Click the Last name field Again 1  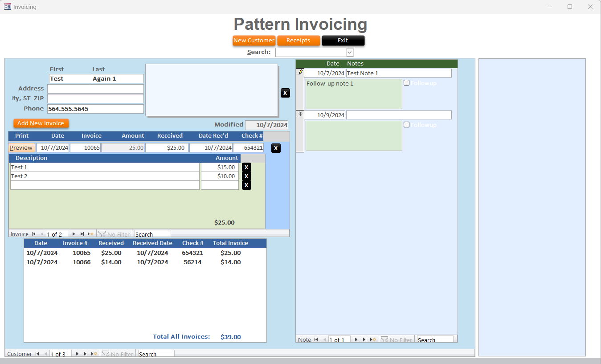click(x=118, y=79)
